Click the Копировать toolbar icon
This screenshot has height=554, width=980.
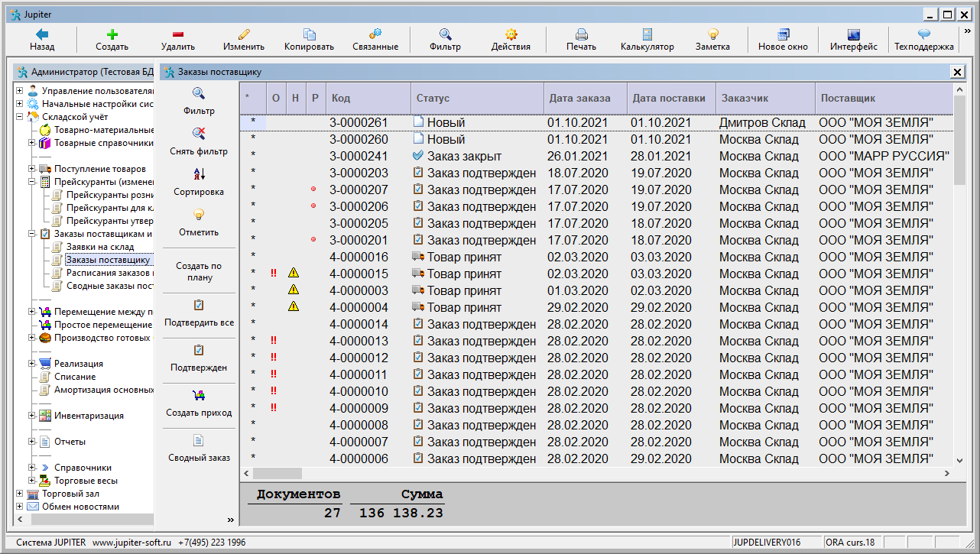(310, 34)
